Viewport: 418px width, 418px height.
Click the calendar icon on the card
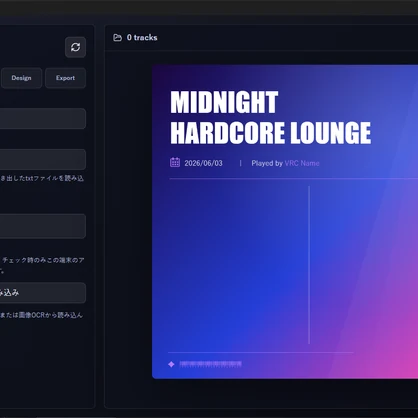click(x=175, y=163)
